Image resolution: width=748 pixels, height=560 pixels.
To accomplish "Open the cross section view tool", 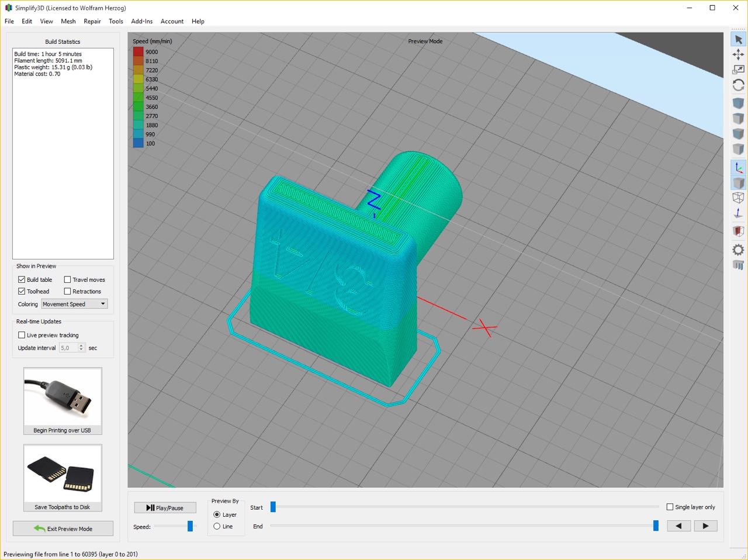I will [x=738, y=231].
